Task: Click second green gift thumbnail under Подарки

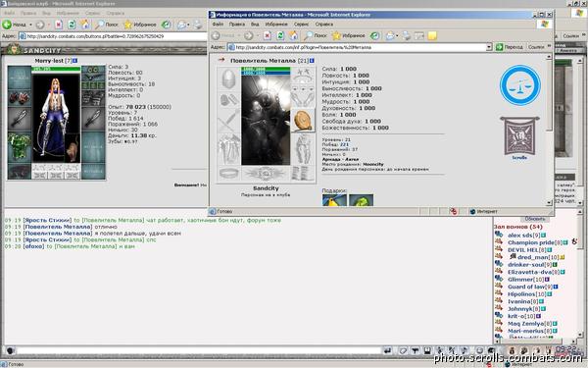Action: pyautogui.click(x=361, y=200)
